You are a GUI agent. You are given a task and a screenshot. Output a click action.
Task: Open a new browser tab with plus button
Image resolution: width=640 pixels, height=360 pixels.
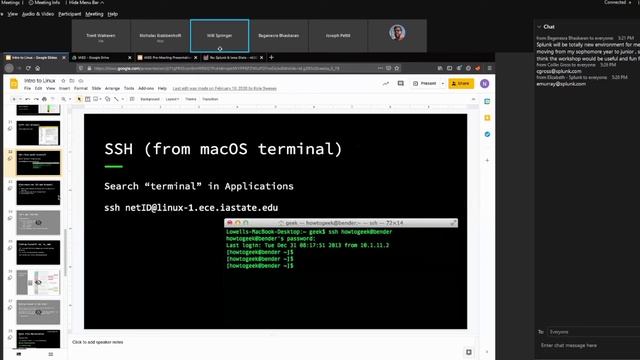[x=271, y=58]
